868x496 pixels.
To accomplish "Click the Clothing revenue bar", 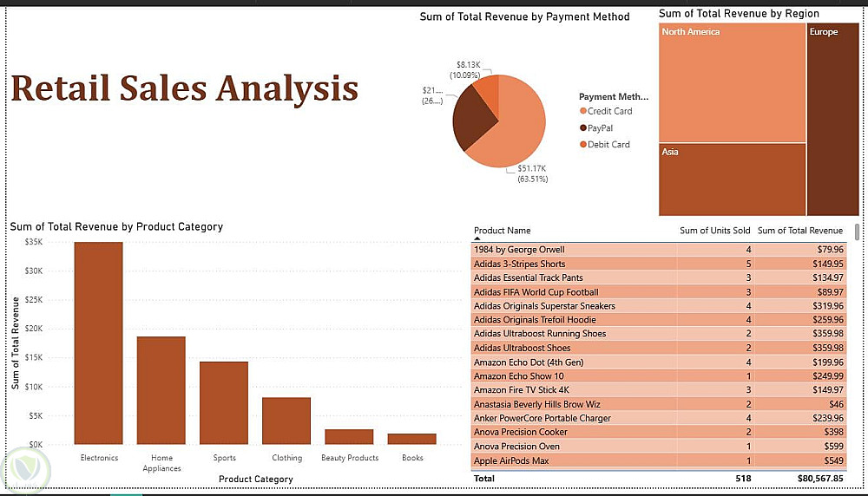I will click(x=286, y=421).
